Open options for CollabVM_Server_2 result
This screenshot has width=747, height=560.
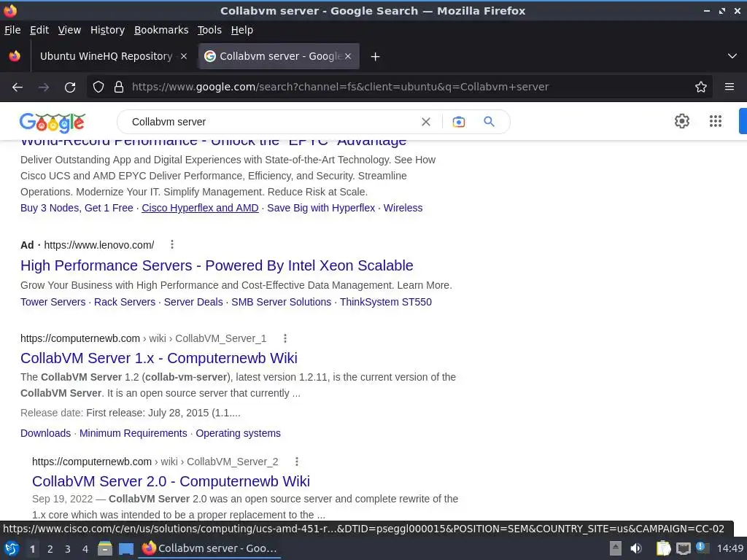(x=297, y=462)
